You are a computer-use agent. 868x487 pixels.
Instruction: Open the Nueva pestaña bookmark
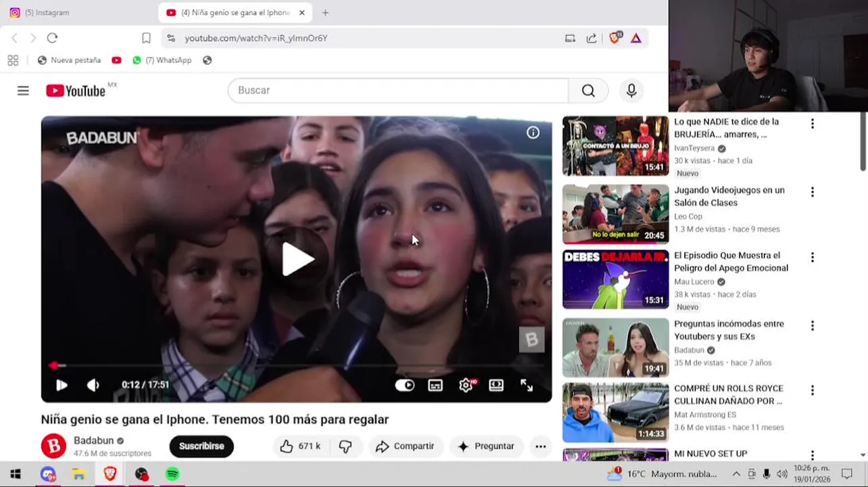tap(70, 60)
